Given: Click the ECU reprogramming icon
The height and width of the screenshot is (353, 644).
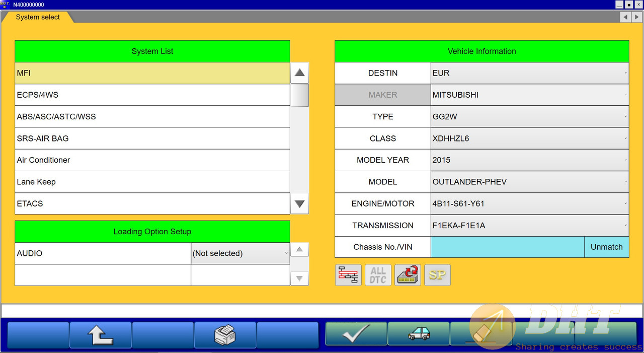Looking at the screenshot, I should [408, 274].
